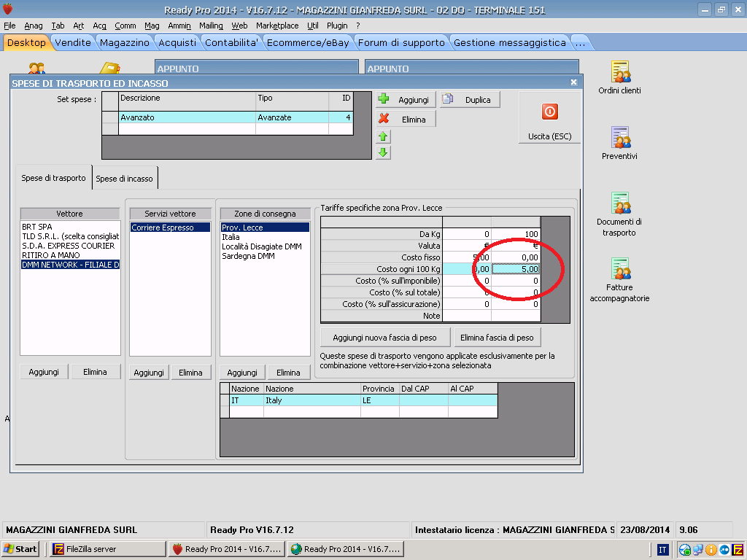This screenshot has width=747, height=560.
Task: Exit the dialog via Uscita (ESC)
Action: pyautogui.click(x=549, y=117)
